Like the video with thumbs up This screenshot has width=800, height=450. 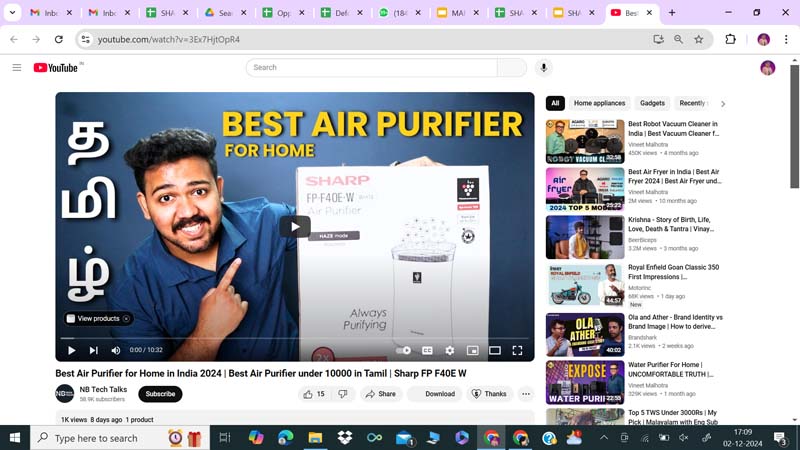coord(313,394)
